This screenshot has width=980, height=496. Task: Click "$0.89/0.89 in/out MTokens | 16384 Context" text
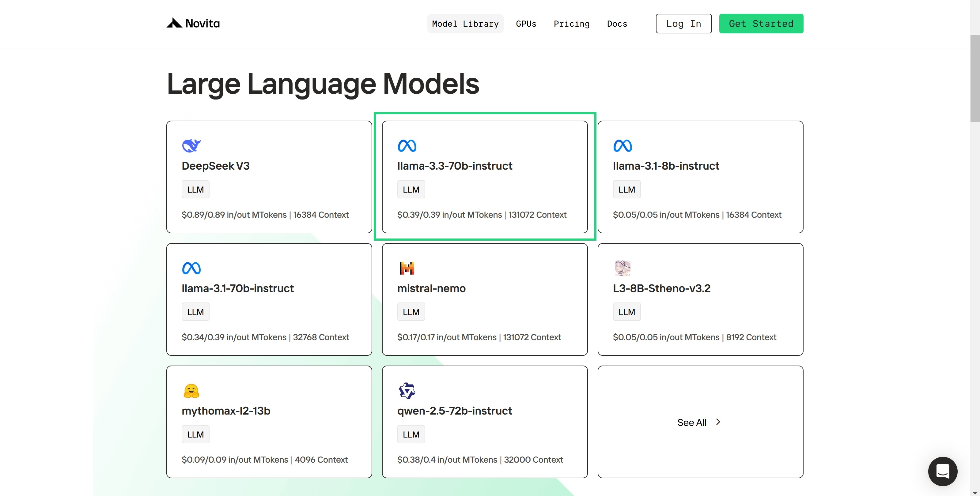point(265,215)
